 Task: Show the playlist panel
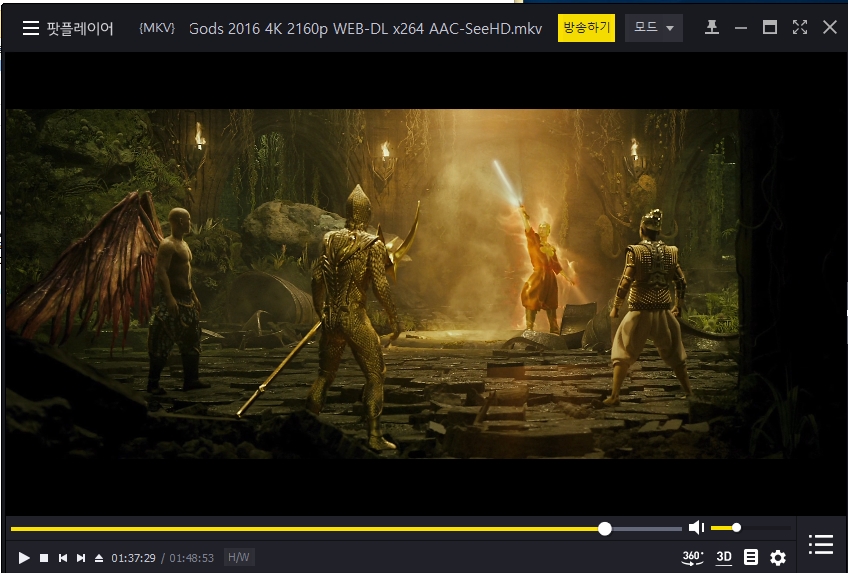pos(821,544)
